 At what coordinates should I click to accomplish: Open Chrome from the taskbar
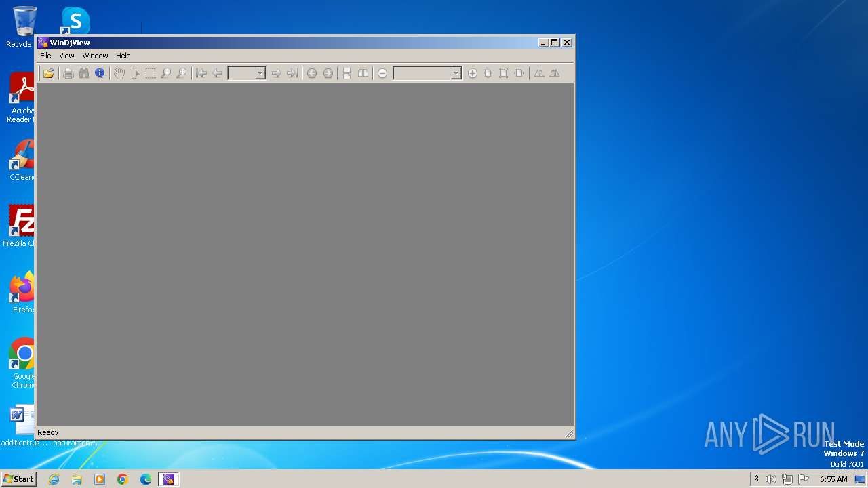pyautogui.click(x=123, y=479)
